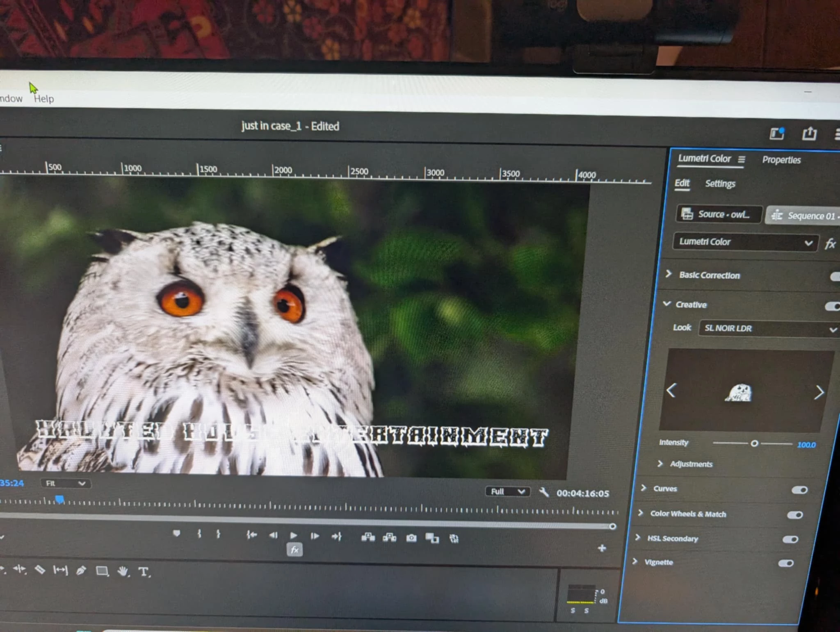Image resolution: width=840 pixels, height=632 pixels.
Task: Select the Rectangle tool
Action: tap(102, 571)
